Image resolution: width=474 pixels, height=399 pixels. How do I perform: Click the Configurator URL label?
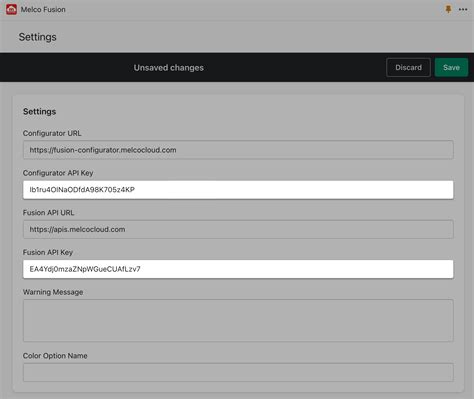[52, 133]
